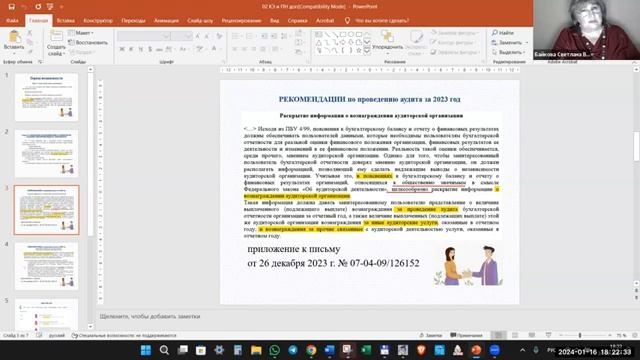Click the Format Painter brush icon
This screenshot has height=360, width=640.
tap(30, 52)
